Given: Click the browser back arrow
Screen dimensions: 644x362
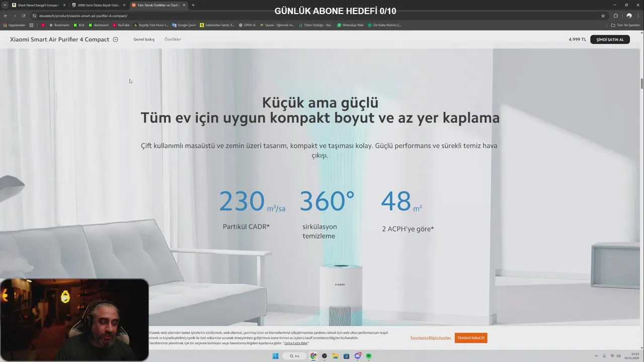Looking at the screenshot, I should pos(6,16).
